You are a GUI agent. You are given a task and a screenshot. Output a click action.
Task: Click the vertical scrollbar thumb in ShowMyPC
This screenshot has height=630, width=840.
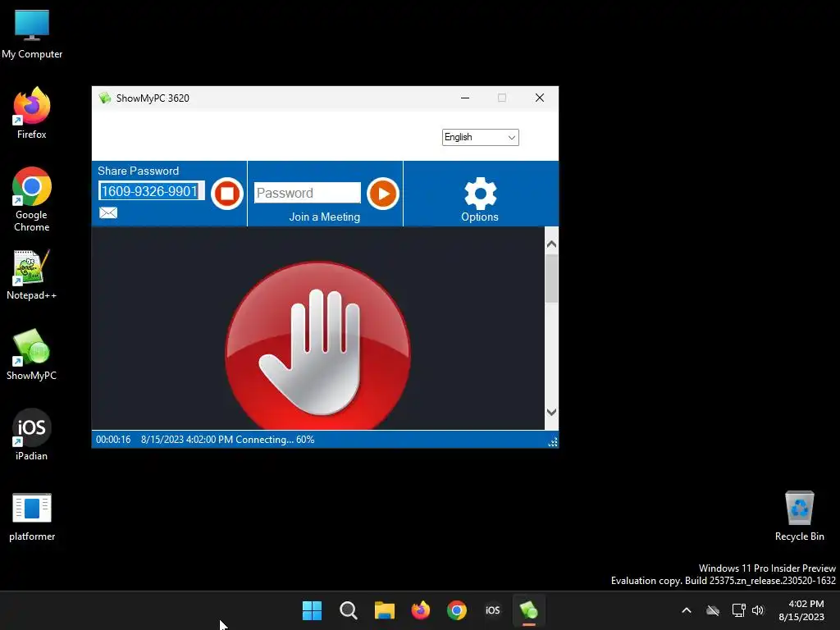[551, 279]
